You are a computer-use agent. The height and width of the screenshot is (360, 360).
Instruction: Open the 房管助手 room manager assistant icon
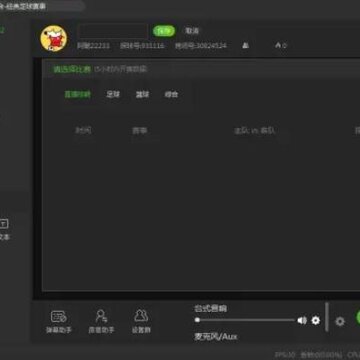pyautogui.click(x=101, y=316)
